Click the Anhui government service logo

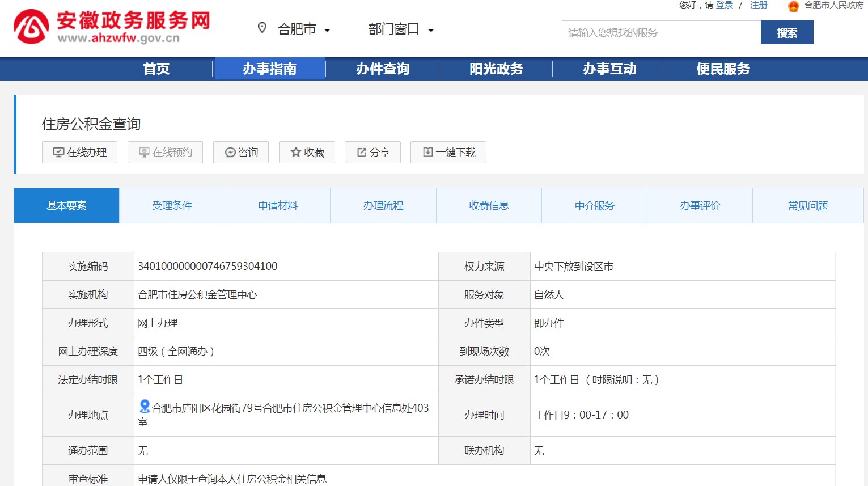click(112, 27)
